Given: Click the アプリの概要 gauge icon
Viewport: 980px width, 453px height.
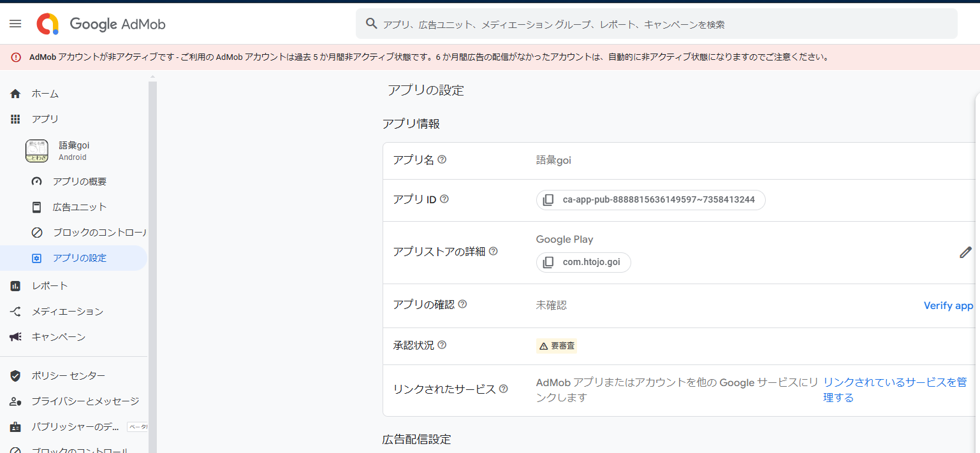Looking at the screenshot, I should (37, 182).
